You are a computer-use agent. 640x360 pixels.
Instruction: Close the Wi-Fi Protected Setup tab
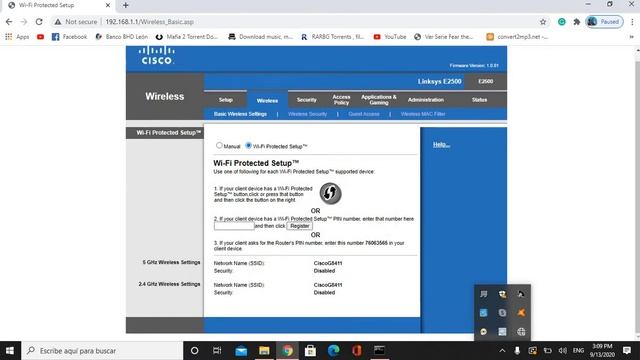[x=108, y=5]
